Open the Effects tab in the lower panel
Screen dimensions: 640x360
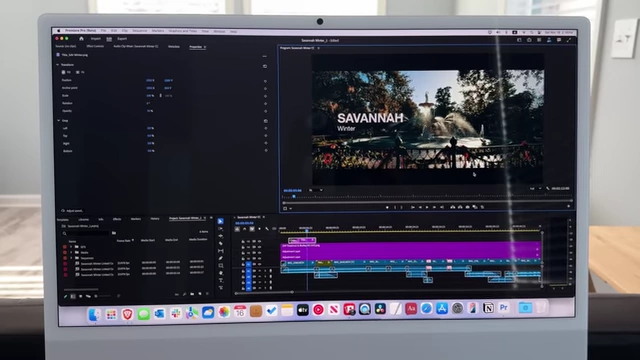point(117,219)
